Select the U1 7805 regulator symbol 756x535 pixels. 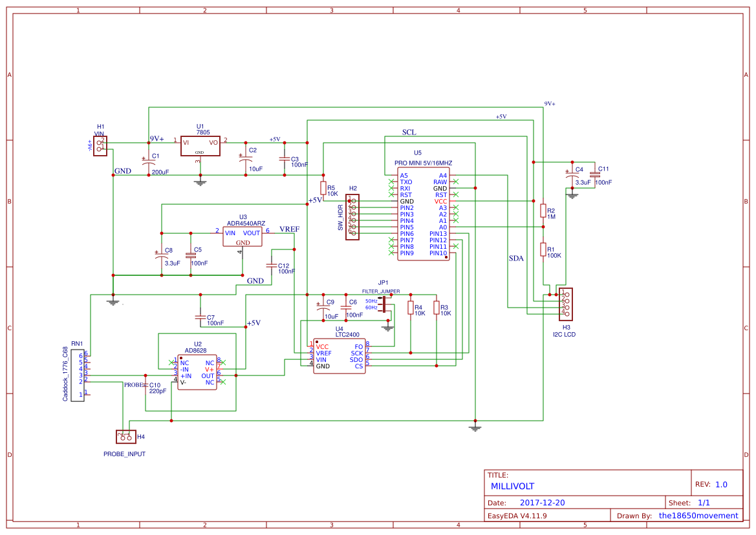(x=200, y=146)
